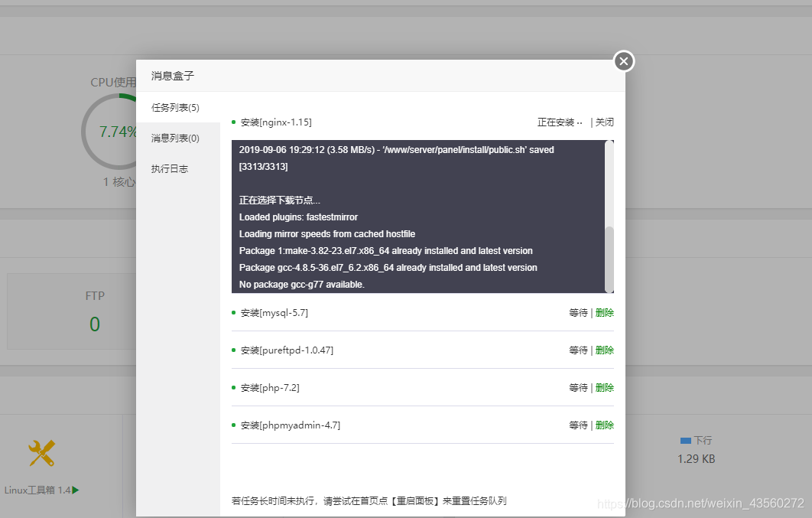Dismiss 消息盒子 via the round X icon
The width and height of the screenshot is (812, 518).
(624, 61)
